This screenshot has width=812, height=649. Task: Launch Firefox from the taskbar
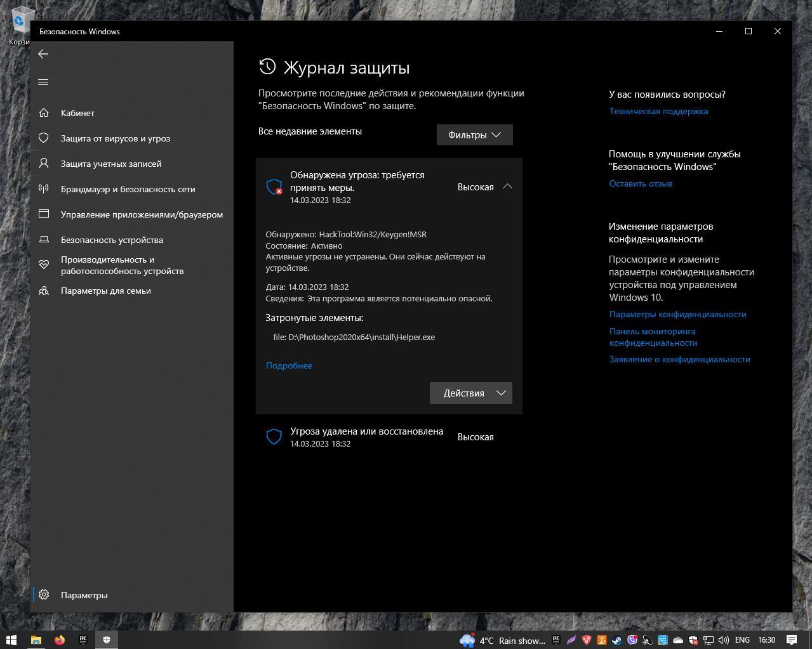tap(59, 639)
